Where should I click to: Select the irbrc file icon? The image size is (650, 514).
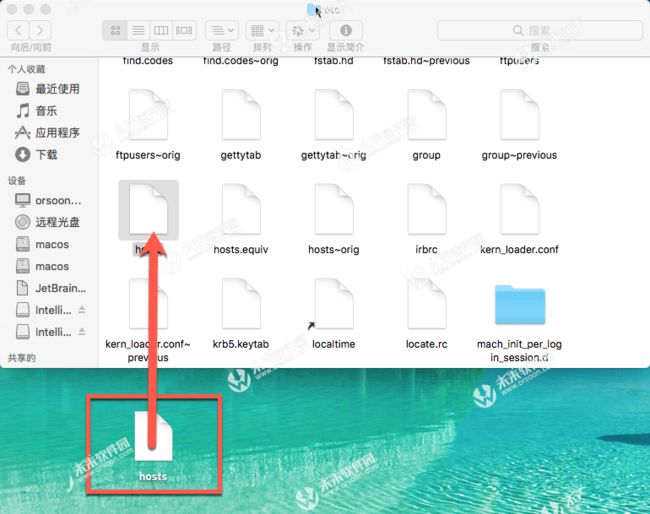427,209
